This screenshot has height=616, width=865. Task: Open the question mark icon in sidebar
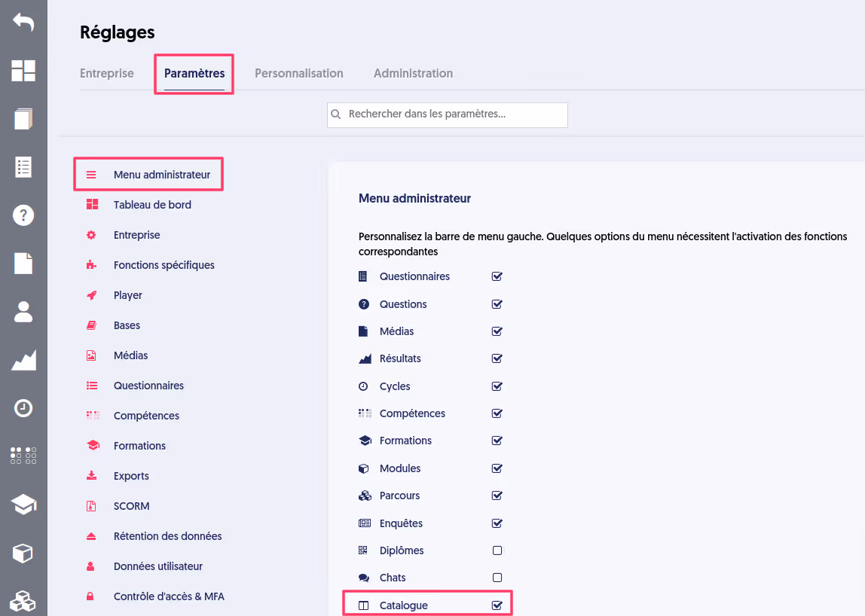click(x=23, y=215)
